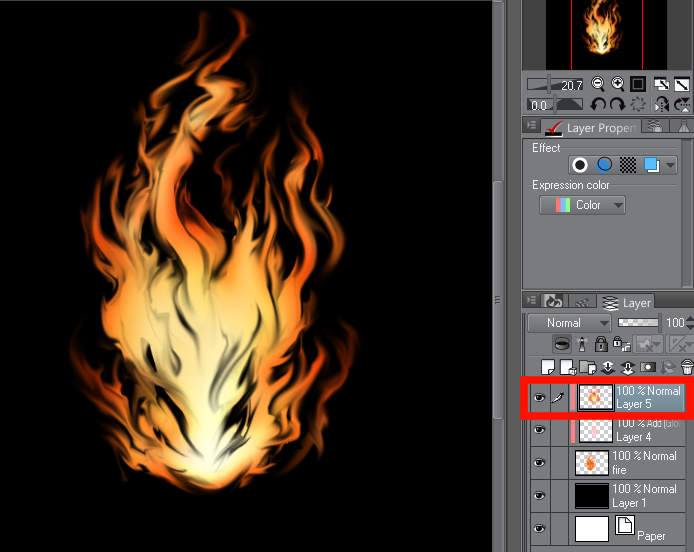Rotate the canvas right
The image size is (694, 552).
[x=617, y=104]
